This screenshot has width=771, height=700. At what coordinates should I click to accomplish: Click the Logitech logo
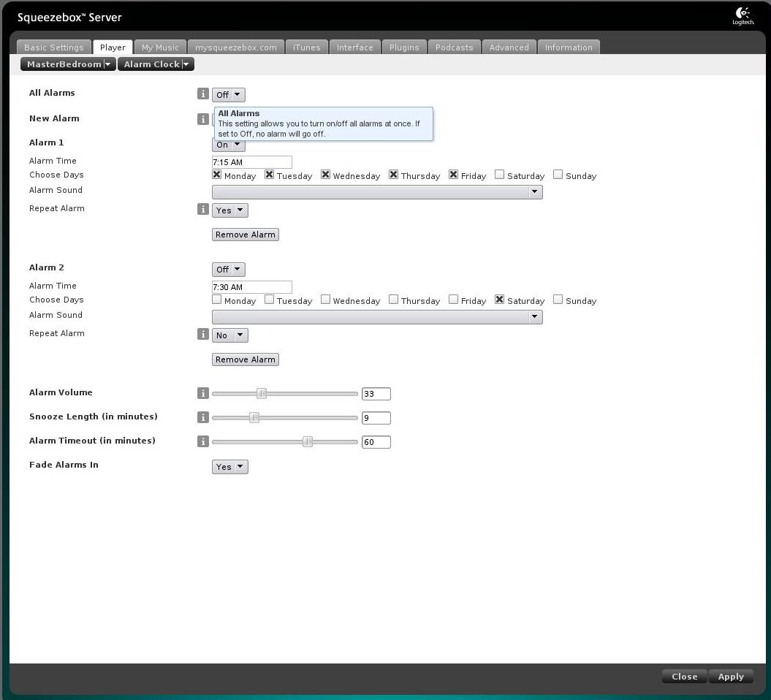click(742, 16)
